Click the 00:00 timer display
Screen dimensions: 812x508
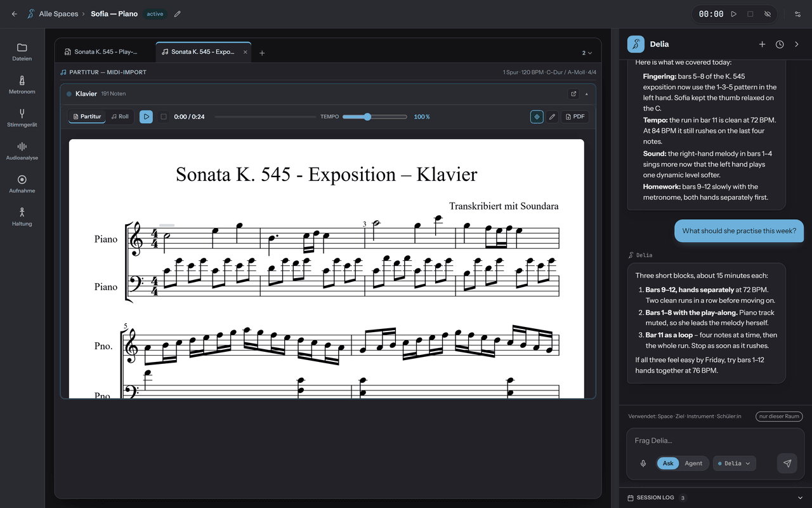pyautogui.click(x=711, y=14)
